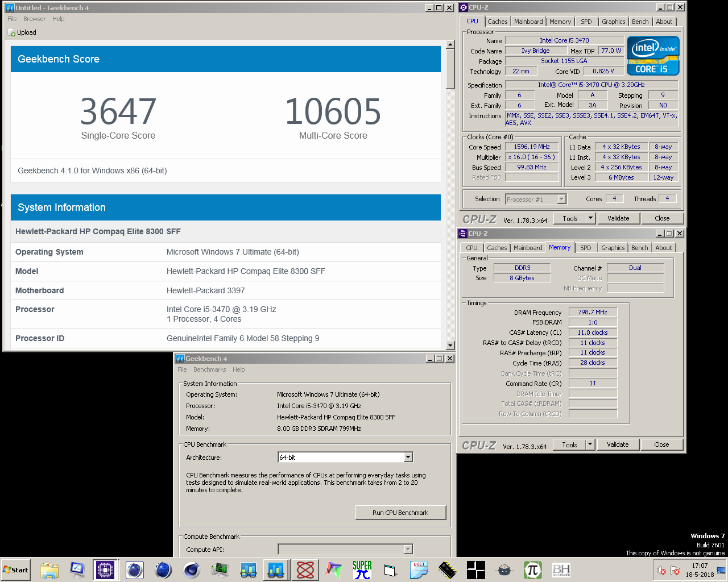
Task: Open the green graph monitor taskbar icon
Action: [x=220, y=570]
